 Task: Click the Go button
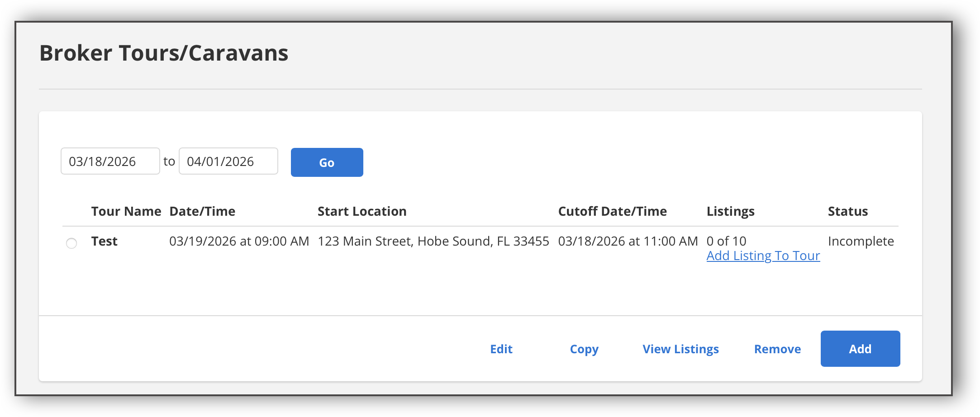coord(327,162)
